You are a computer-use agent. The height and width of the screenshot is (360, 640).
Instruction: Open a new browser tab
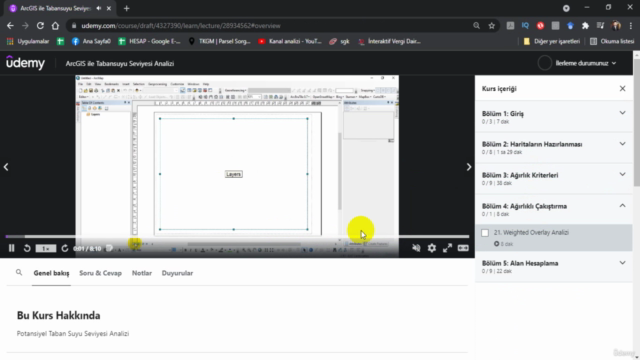pyautogui.click(x=127, y=8)
